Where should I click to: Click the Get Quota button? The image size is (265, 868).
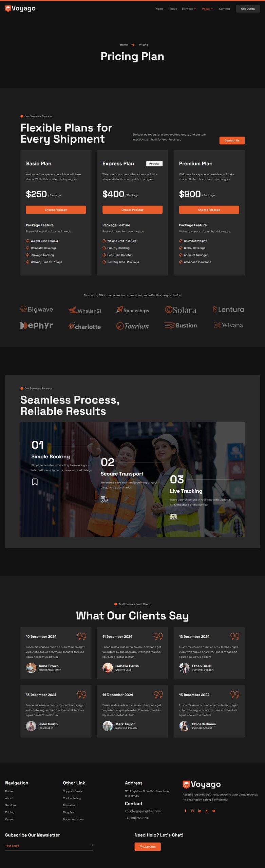tap(248, 9)
